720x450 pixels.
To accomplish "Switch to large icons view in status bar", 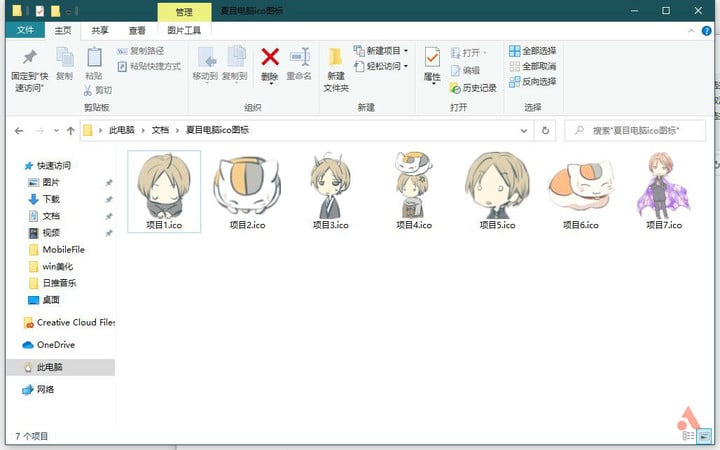I will [x=703, y=436].
